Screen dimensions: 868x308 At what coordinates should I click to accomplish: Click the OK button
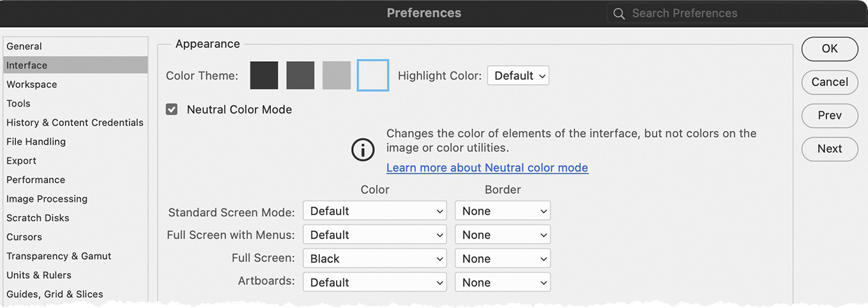coord(830,48)
